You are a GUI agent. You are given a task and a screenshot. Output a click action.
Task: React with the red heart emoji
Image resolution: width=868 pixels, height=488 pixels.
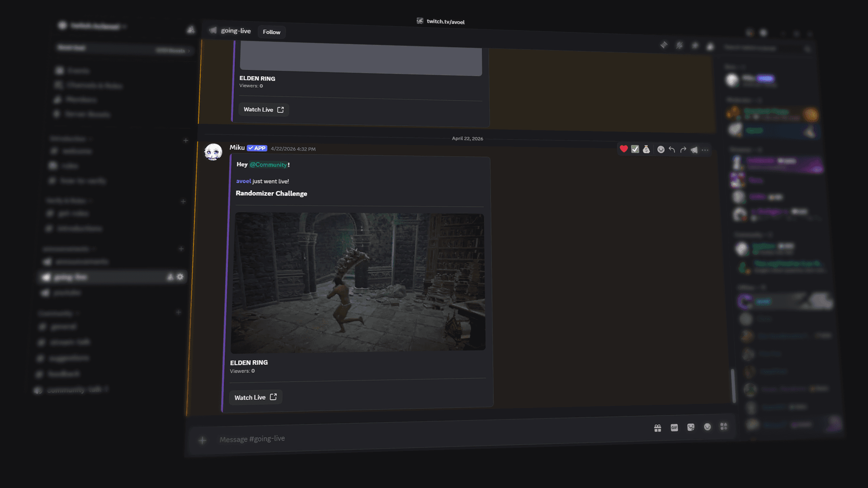(x=623, y=149)
